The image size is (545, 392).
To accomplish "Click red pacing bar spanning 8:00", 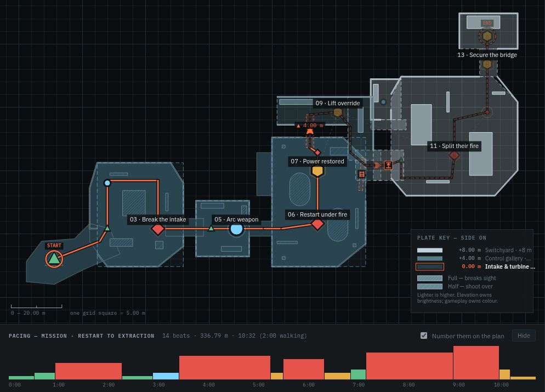I will [410, 366].
